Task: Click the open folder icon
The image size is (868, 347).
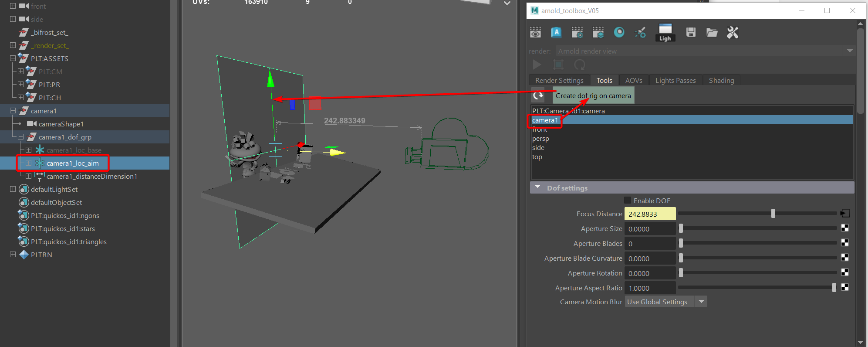Action: (712, 32)
